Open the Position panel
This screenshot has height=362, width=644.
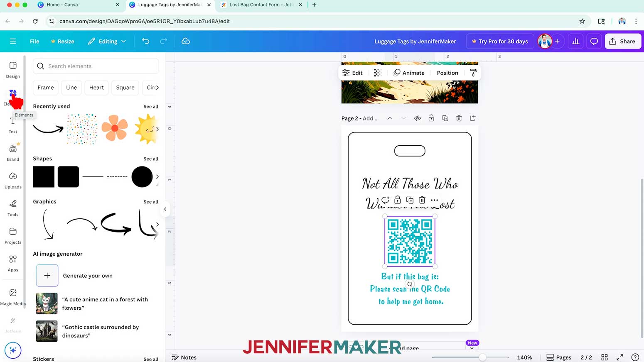click(447, 73)
